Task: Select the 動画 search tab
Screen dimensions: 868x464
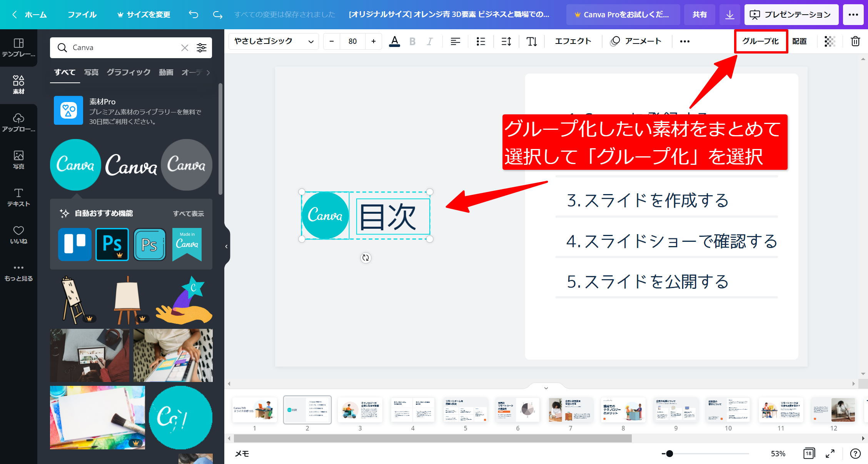Action: click(x=166, y=72)
